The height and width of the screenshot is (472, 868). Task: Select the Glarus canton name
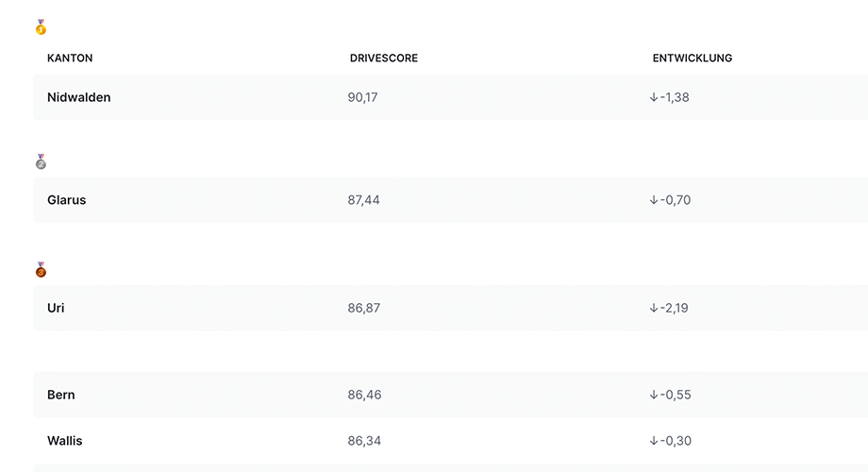tap(66, 200)
